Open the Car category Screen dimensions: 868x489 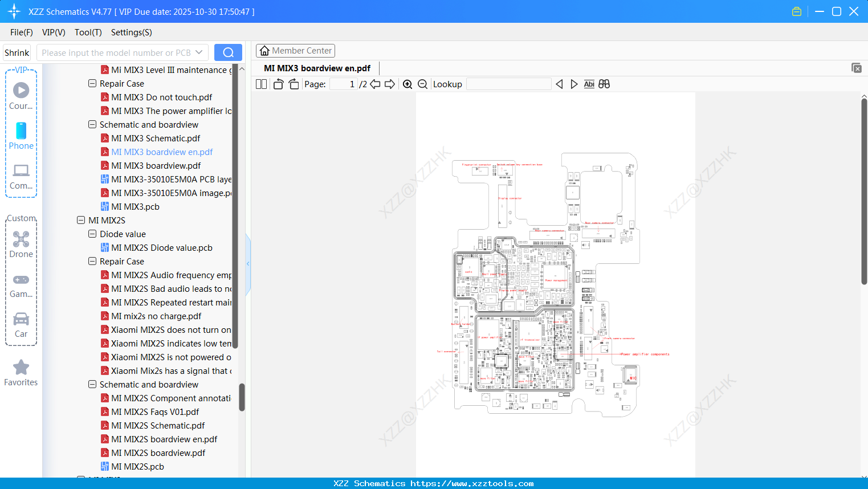point(21,324)
